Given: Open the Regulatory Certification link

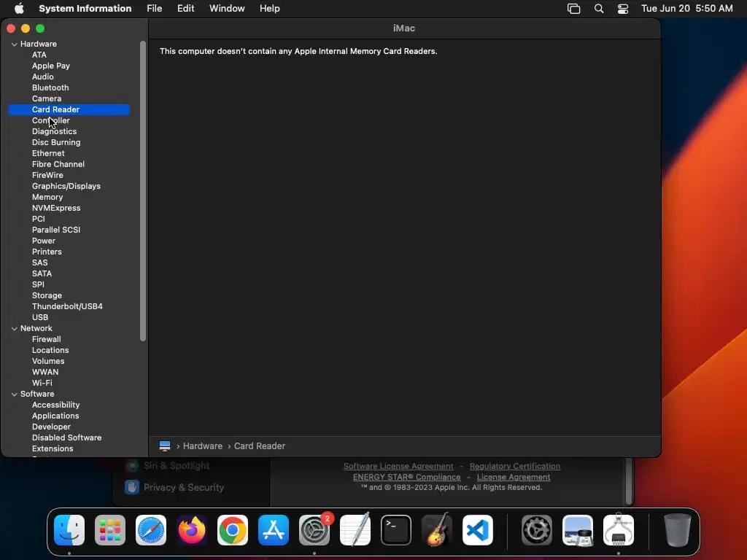Looking at the screenshot, I should coord(515,466).
